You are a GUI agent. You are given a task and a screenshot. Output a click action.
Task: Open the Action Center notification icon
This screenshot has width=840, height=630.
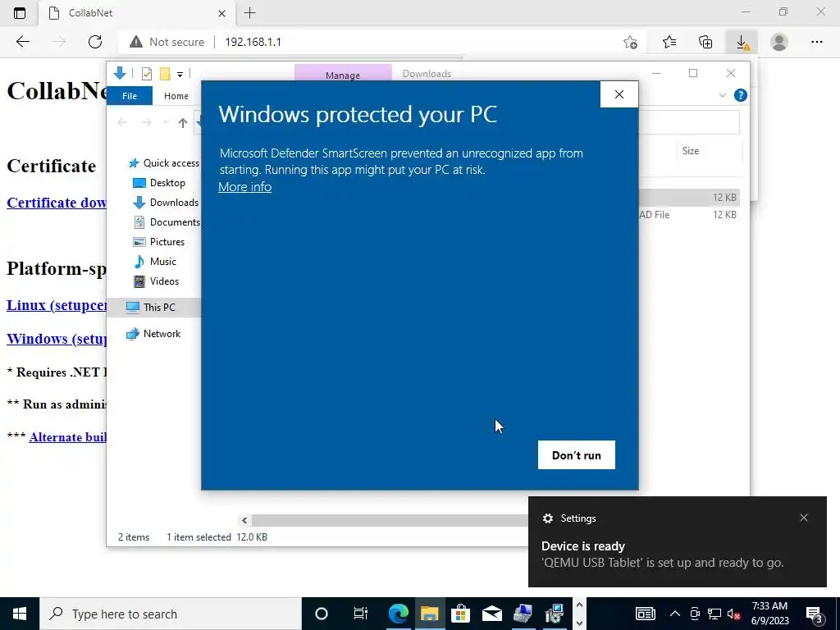pos(815,614)
